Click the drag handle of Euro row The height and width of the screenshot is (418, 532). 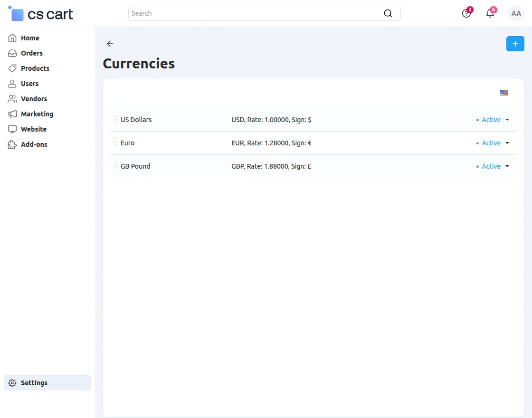click(115, 143)
